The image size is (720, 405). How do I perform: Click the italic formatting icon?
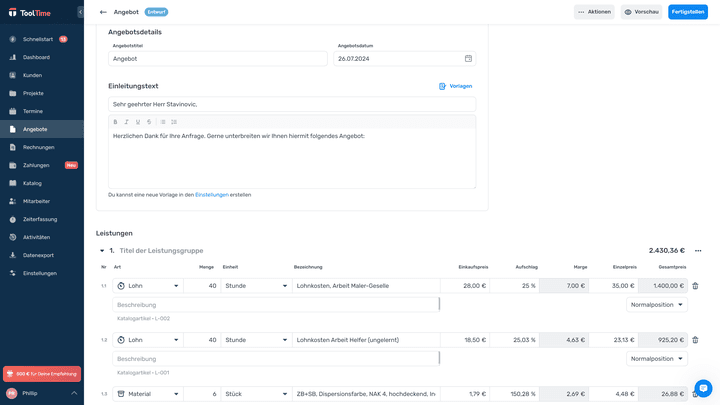coord(126,122)
